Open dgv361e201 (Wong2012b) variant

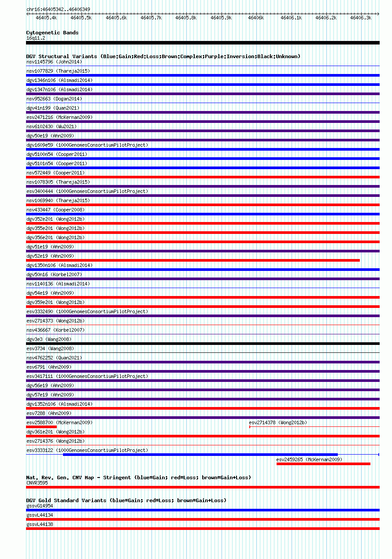55,432
